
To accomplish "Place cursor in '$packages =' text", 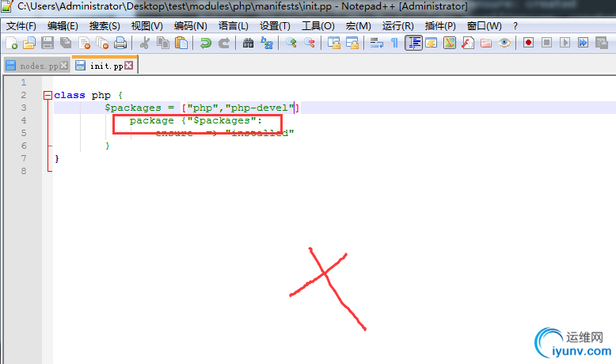I will (139, 108).
